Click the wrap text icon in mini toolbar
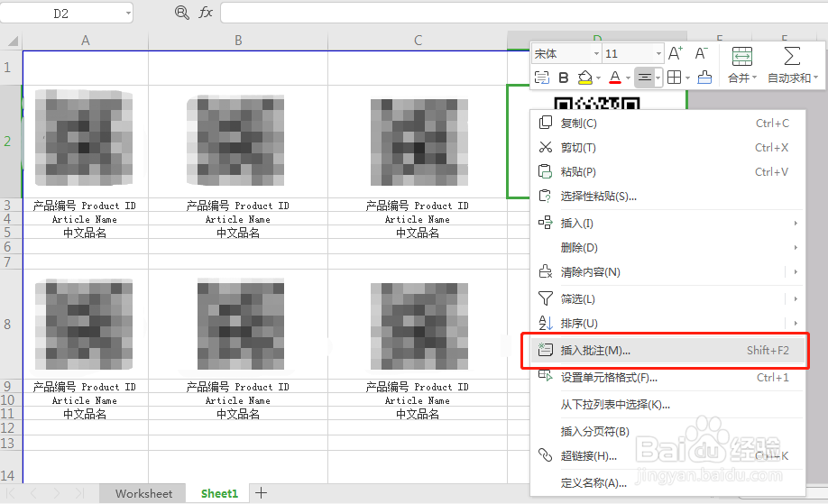This screenshot has width=828, height=504. pos(542,78)
